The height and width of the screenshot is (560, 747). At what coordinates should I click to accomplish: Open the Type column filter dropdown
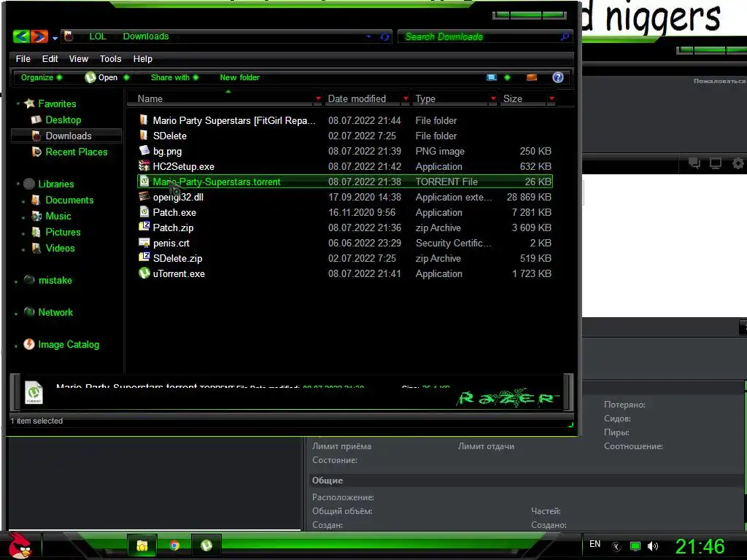tap(494, 98)
